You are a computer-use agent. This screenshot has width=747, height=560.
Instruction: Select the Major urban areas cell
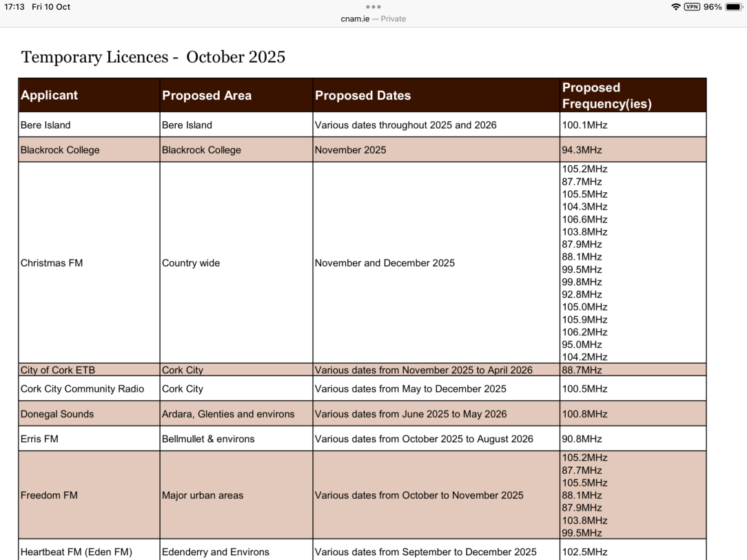point(236,495)
